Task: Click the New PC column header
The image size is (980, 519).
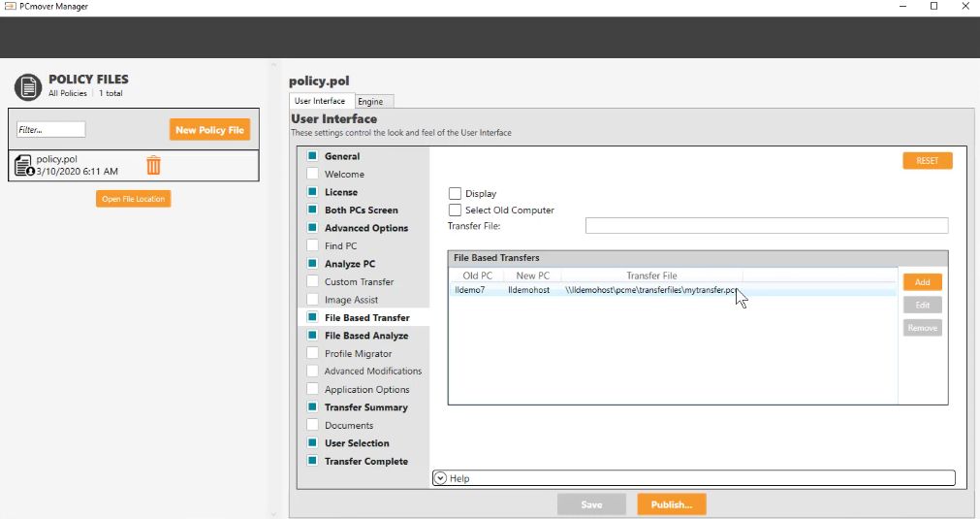Action: pos(533,276)
